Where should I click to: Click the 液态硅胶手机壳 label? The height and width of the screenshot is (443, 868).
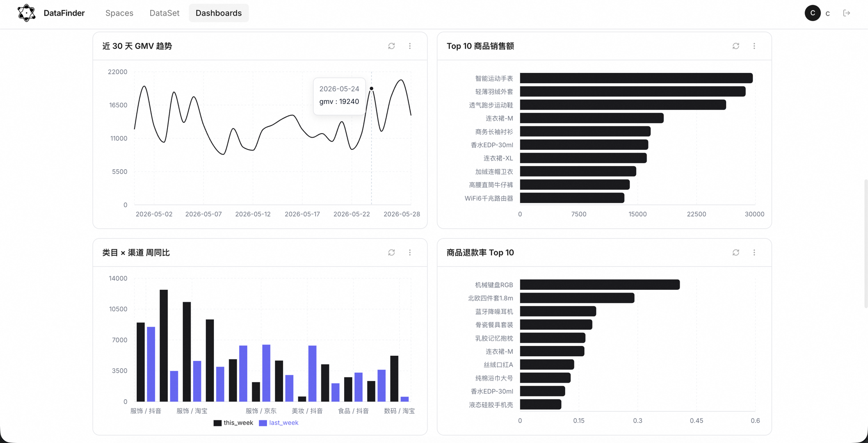(x=491, y=405)
